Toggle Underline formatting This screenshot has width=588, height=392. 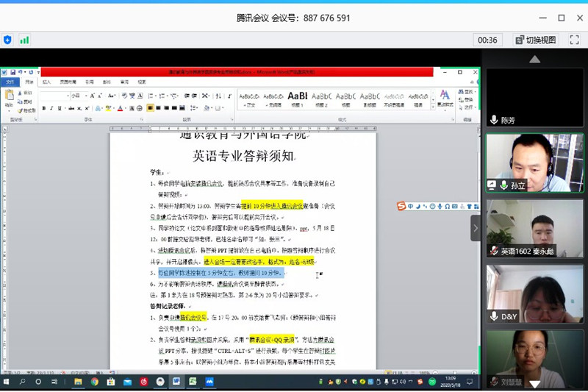click(60, 108)
